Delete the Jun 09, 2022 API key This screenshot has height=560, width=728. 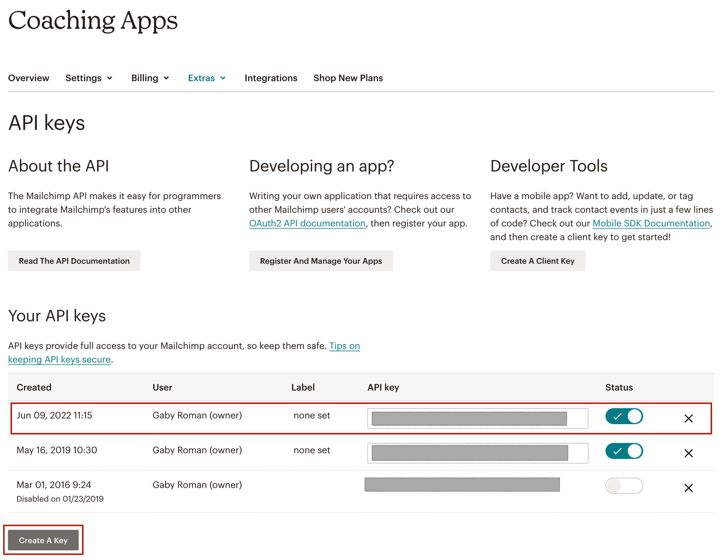click(688, 418)
